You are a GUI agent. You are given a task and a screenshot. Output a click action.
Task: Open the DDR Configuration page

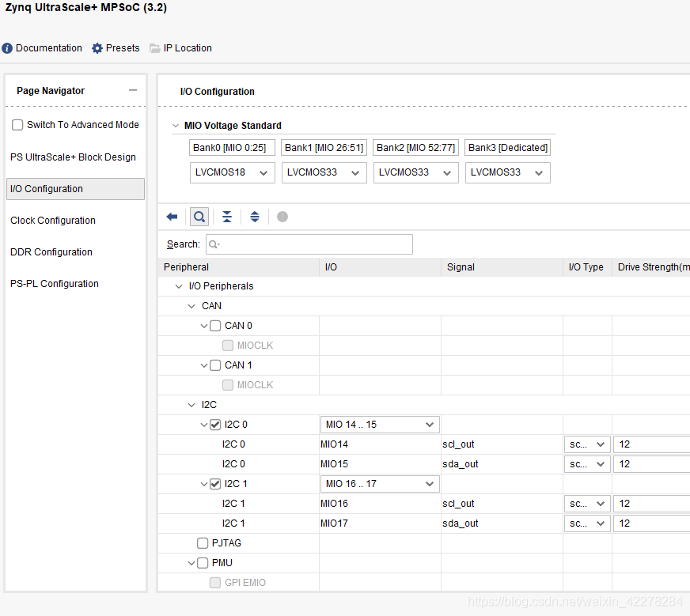click(x=51, y=251)
